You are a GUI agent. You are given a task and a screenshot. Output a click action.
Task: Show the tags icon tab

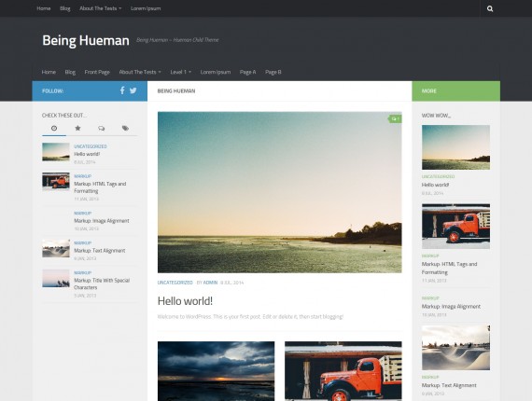point(125,128)
